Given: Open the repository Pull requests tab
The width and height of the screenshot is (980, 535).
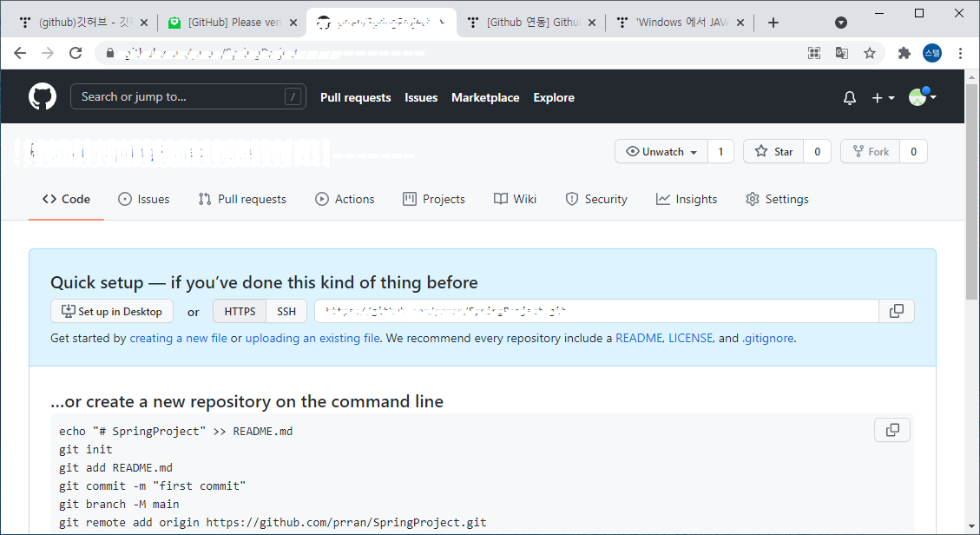Looking at the screenshot, I should coord(242,199).
